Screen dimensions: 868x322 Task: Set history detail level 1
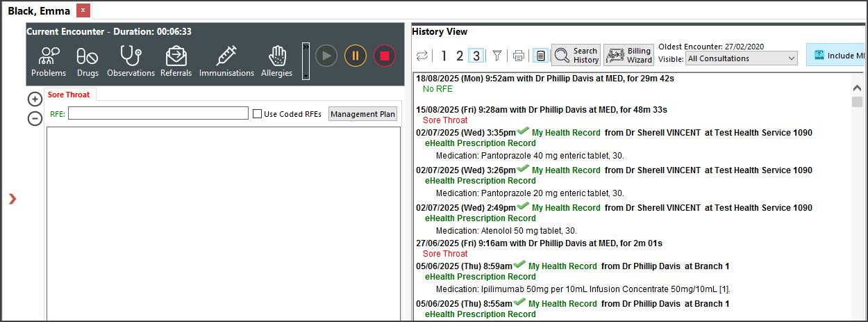(444, 56)
